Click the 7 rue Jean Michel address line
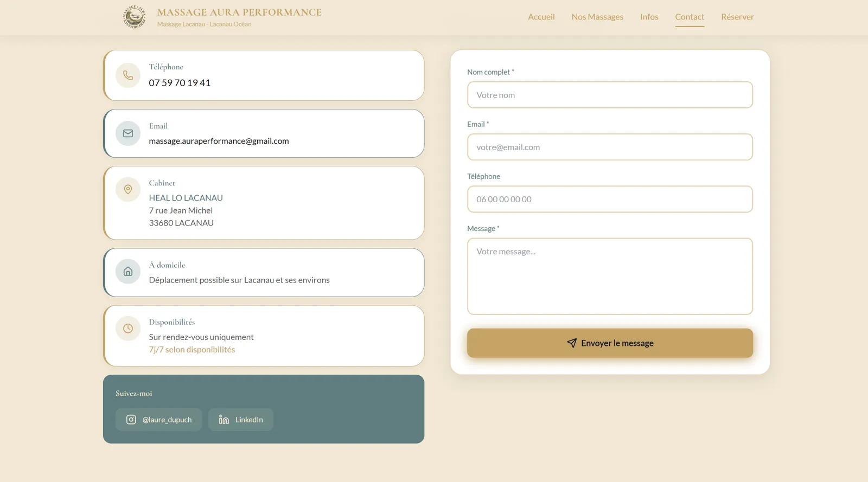This screenshot has width=868, height=482. [181, 210]
